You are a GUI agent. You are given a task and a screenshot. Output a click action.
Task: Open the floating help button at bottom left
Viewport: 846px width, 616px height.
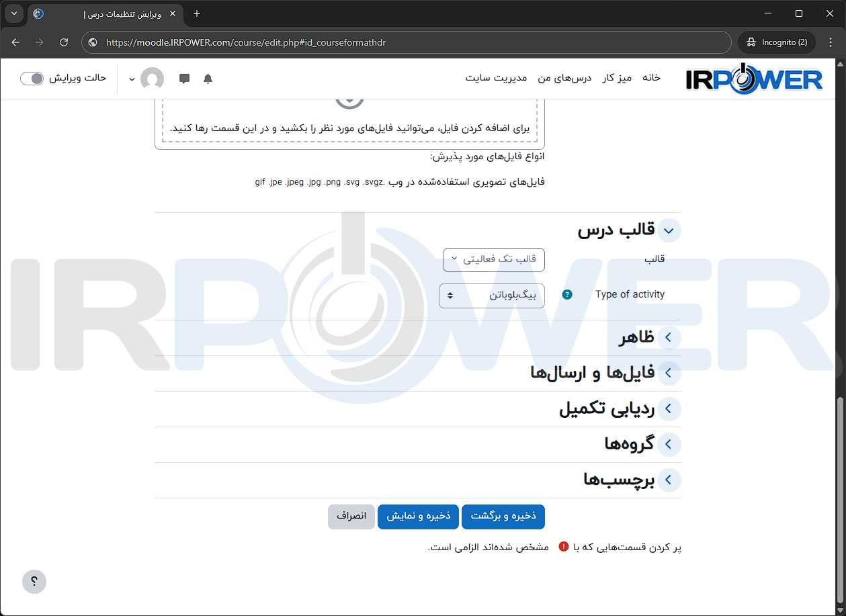34,581
